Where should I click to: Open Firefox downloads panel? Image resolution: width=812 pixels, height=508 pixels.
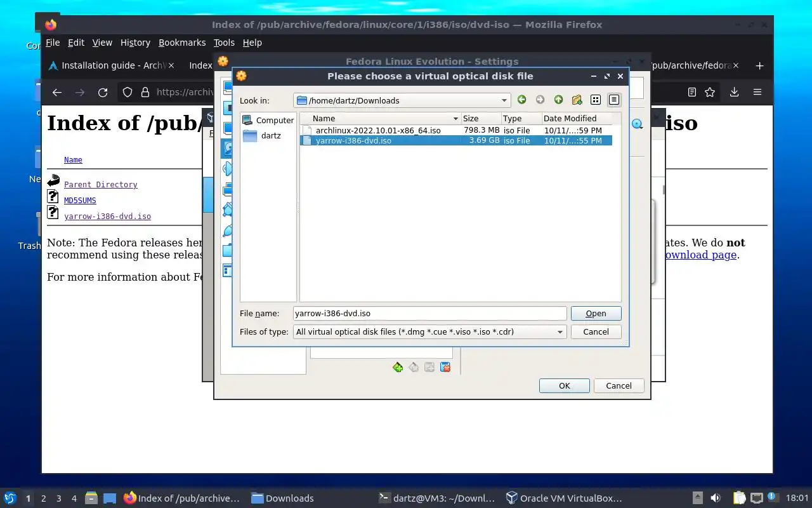[x=734, y=92]
